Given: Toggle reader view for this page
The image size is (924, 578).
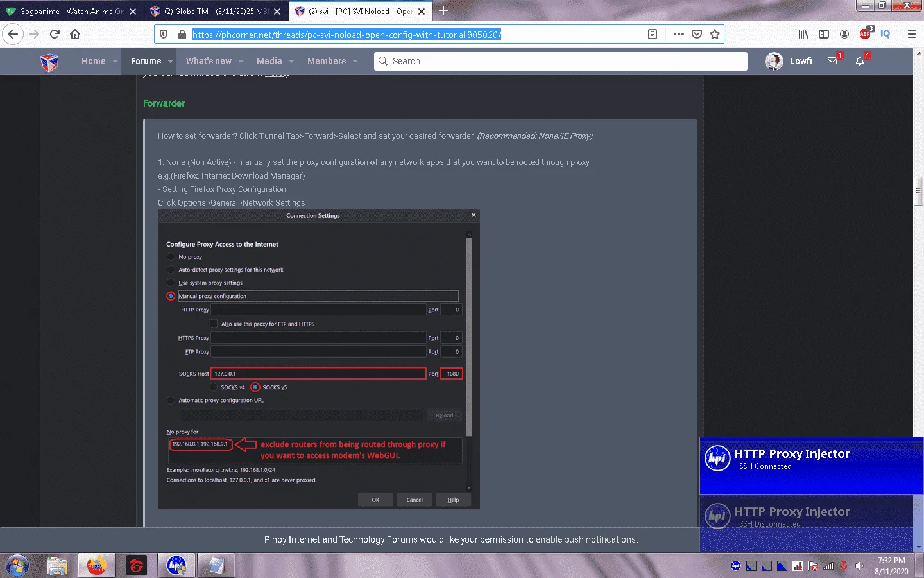Looking at the screenshot, I should click(x=653, y=34).
